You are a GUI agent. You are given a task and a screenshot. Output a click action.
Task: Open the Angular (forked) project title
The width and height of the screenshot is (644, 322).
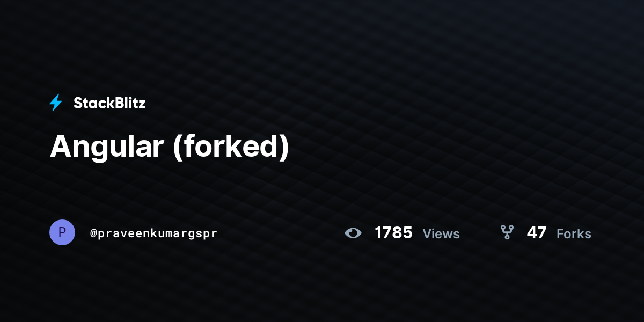pyautogui.click(x=170, y=147)
